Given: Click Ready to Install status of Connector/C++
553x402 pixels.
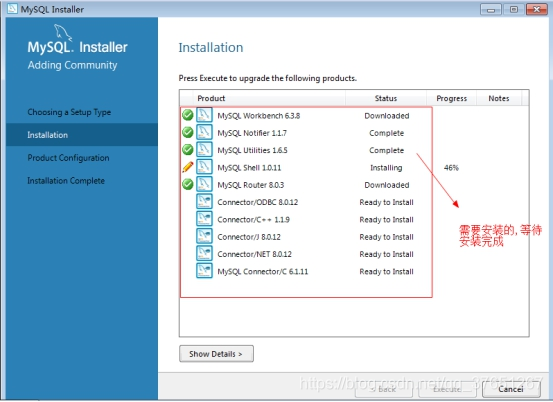Looking at the screenshot, I should coord(386,219).
